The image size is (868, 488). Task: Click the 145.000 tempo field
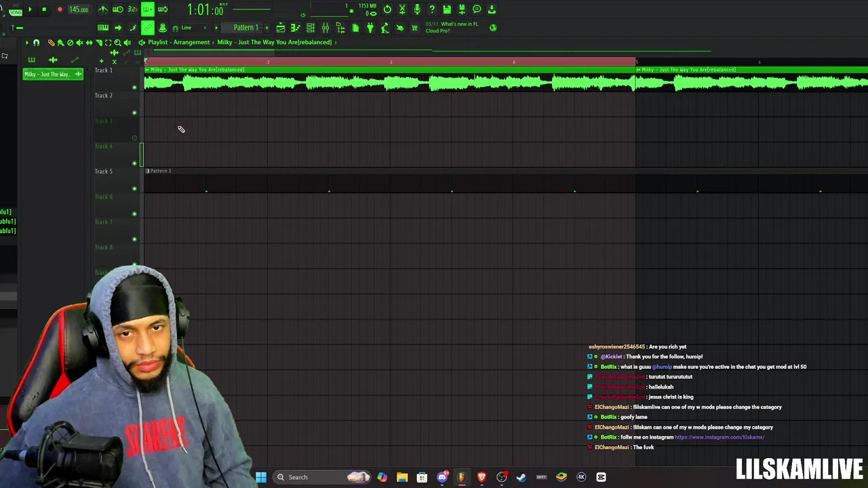79,9
